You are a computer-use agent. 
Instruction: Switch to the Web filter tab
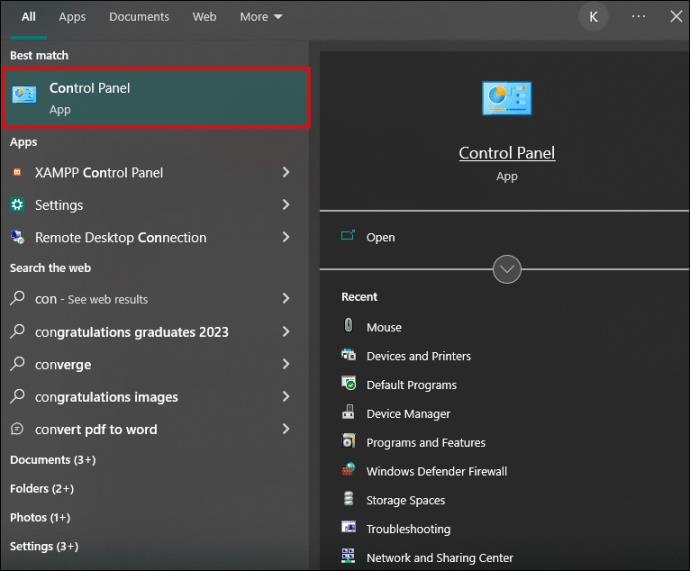click(204, 17)
